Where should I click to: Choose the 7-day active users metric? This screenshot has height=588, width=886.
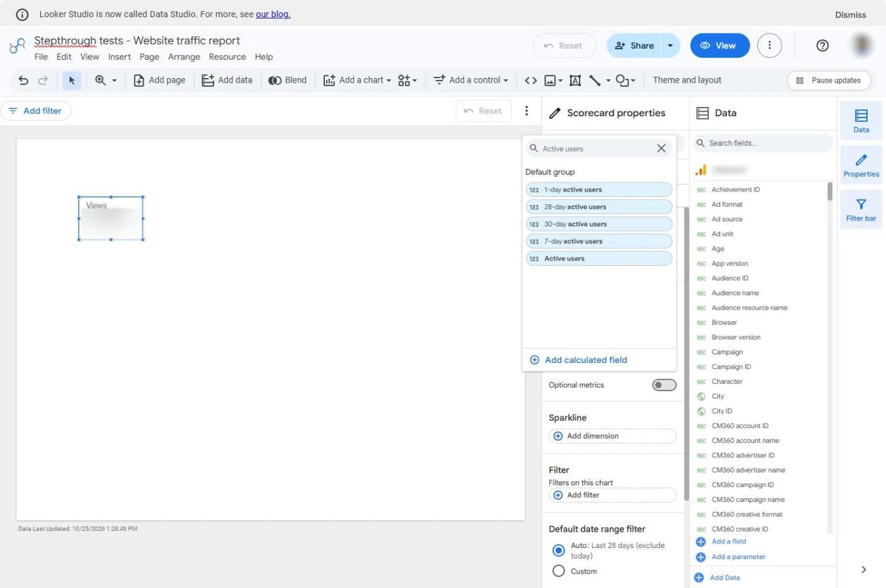[599, 241]
